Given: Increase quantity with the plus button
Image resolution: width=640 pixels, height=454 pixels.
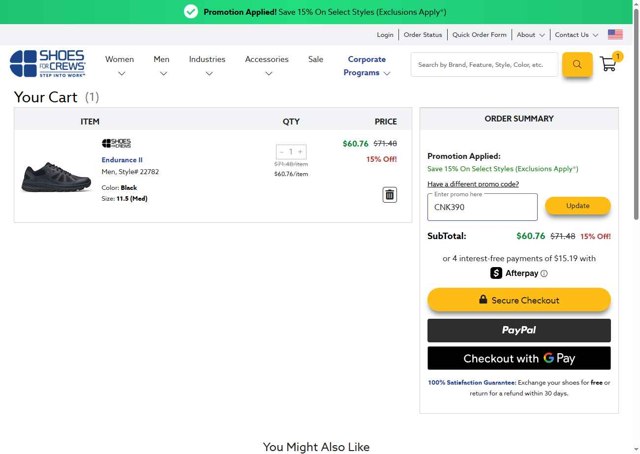Looking at the screenshot, I should click(300, 152).
